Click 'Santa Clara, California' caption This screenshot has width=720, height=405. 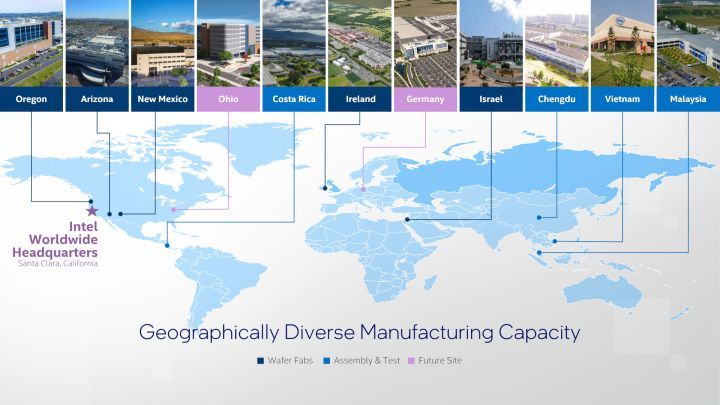[x=58, y=264]
